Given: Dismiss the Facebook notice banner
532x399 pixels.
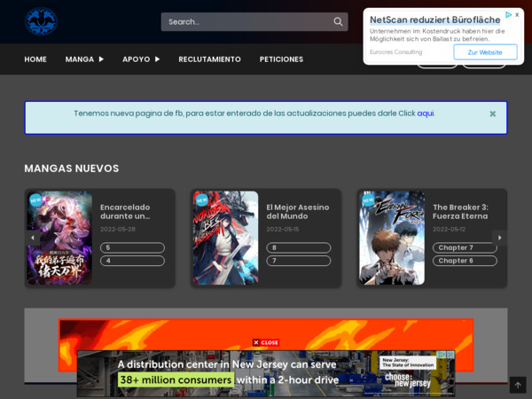Looking at the screenshot, I should point(493,113).
